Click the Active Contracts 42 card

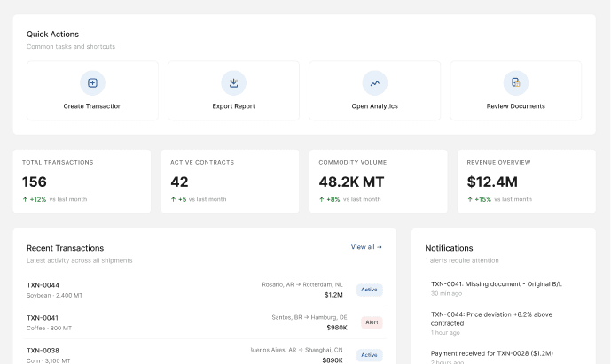[230, 182]
